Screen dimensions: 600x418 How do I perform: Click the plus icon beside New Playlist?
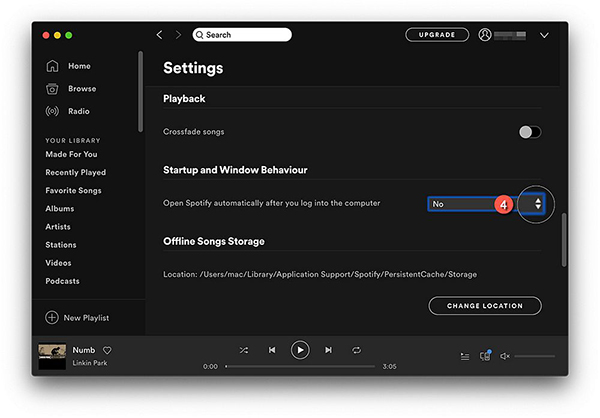[x=52, y=317]
